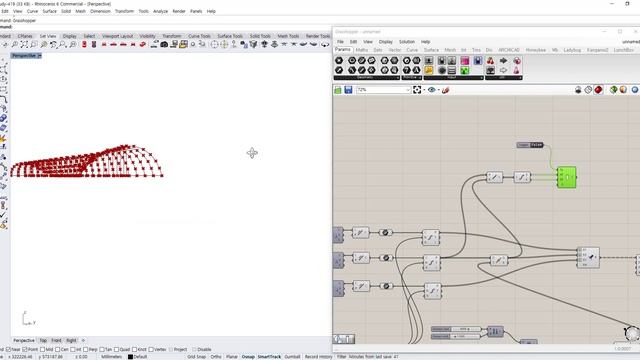Toggle the Near osnap checkbox
Image resolution: width=640 pixels, height=360 pixels.
tap(9, 349)
